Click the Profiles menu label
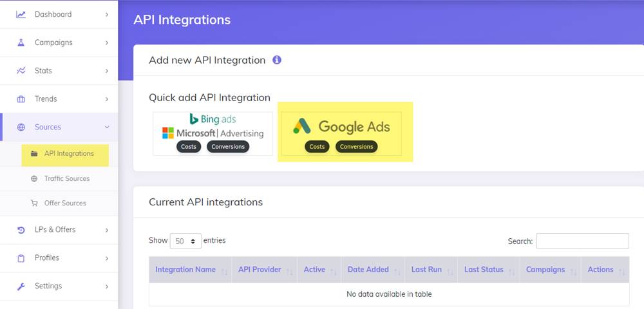Image resolution: width=644 pixels, height=309 pixels. pos(47,258)
